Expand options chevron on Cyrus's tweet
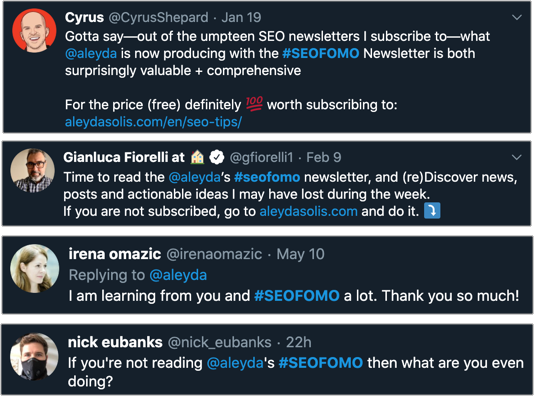Image resolution: width=534 pixels, height=396 pixels. pos(517,17)
